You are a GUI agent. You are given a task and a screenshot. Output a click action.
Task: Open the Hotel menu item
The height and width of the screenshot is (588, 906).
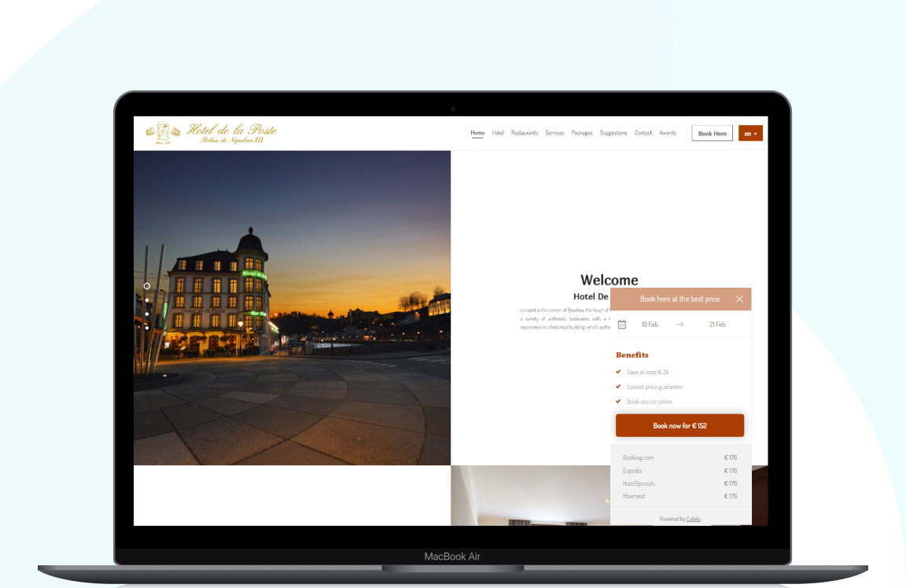click(x=498, y=133)
